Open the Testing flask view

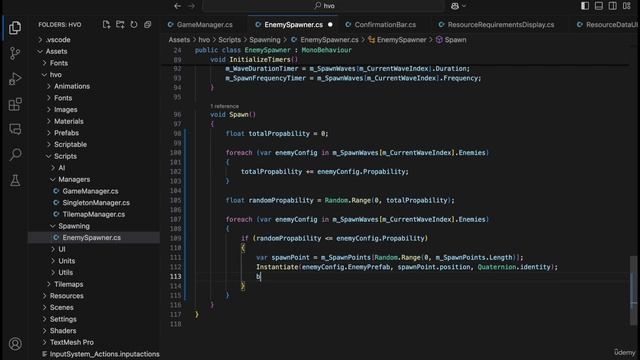[15, 180]
